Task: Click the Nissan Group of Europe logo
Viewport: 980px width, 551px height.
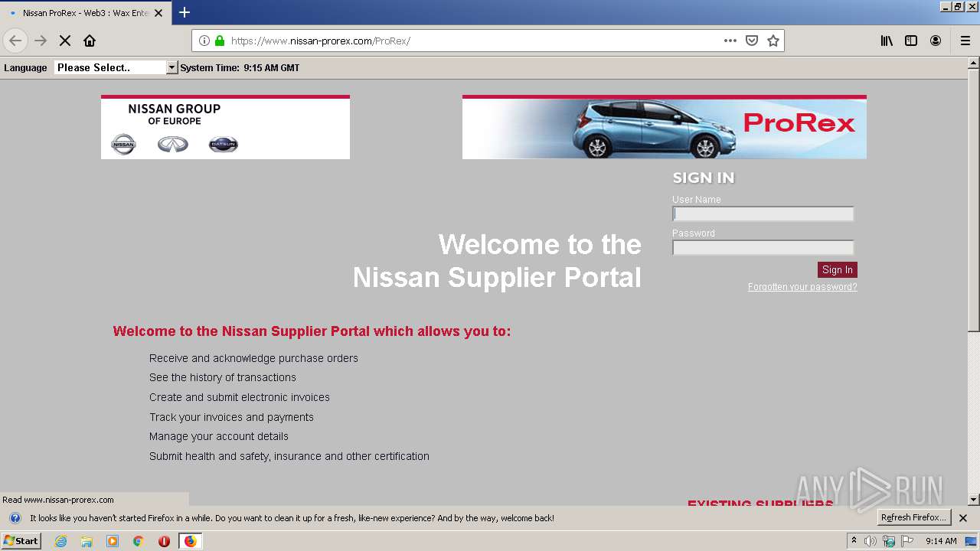Action: point(225,127)
